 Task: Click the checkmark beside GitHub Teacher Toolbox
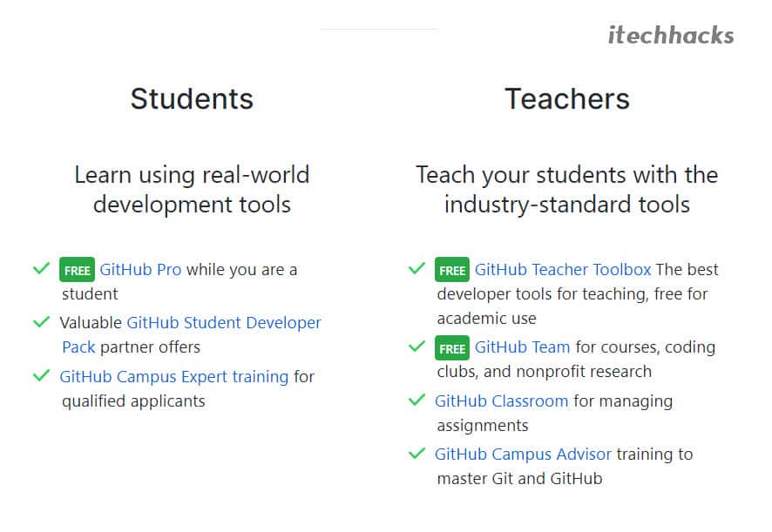[x=416, y=268]
